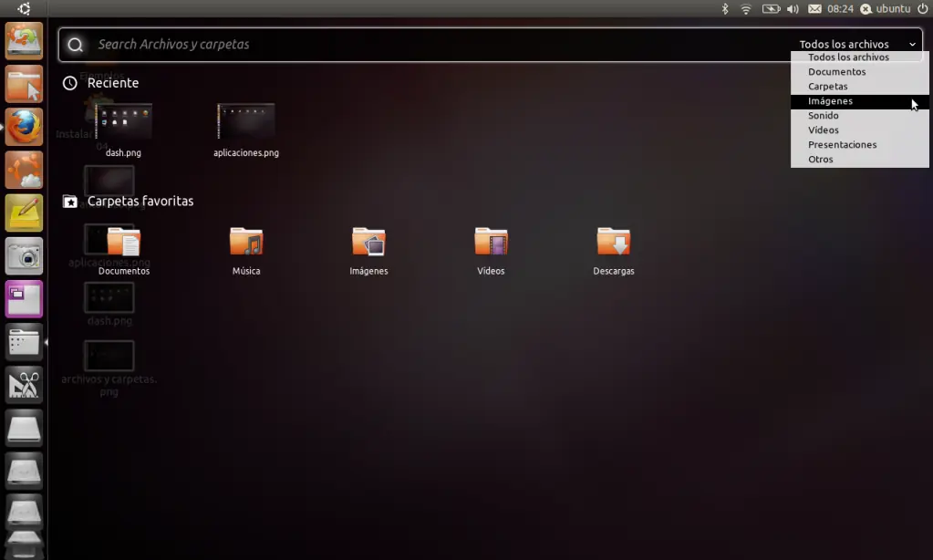
Task: Launch the camera/photo application from the dock
Action: 23,256
